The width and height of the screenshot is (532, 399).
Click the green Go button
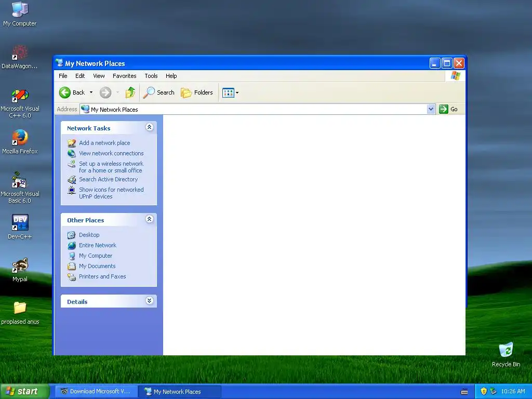point(448,109)
